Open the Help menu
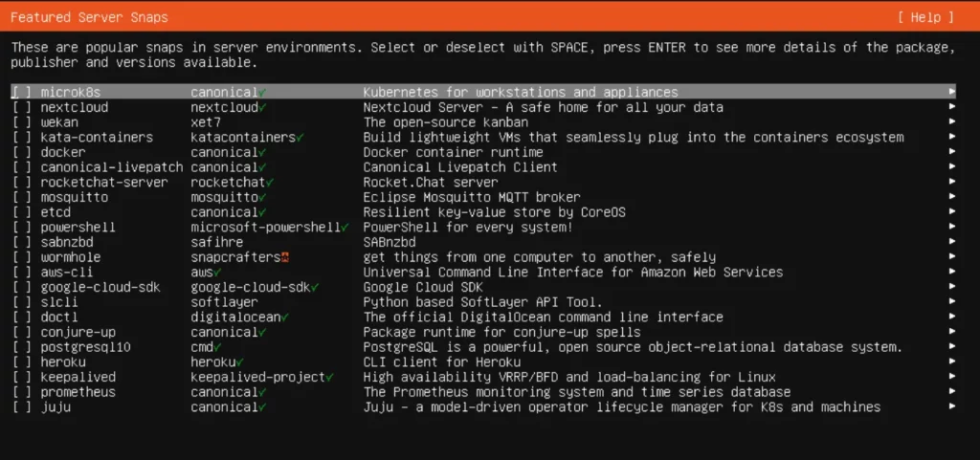 (x=925, y=17)
